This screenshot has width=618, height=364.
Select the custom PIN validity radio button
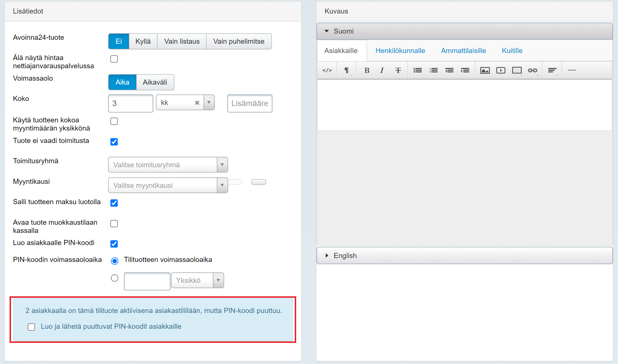pos(115,278)
